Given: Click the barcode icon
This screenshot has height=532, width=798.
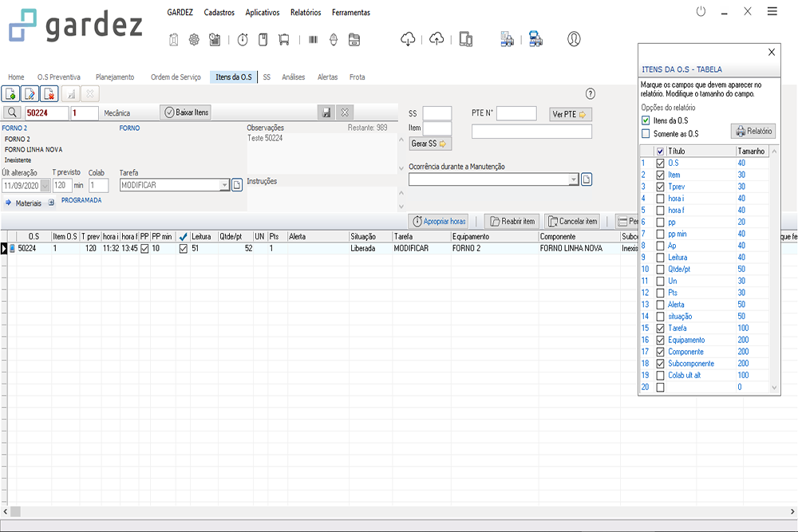Looking at the screenshot, I should [313, 40].
